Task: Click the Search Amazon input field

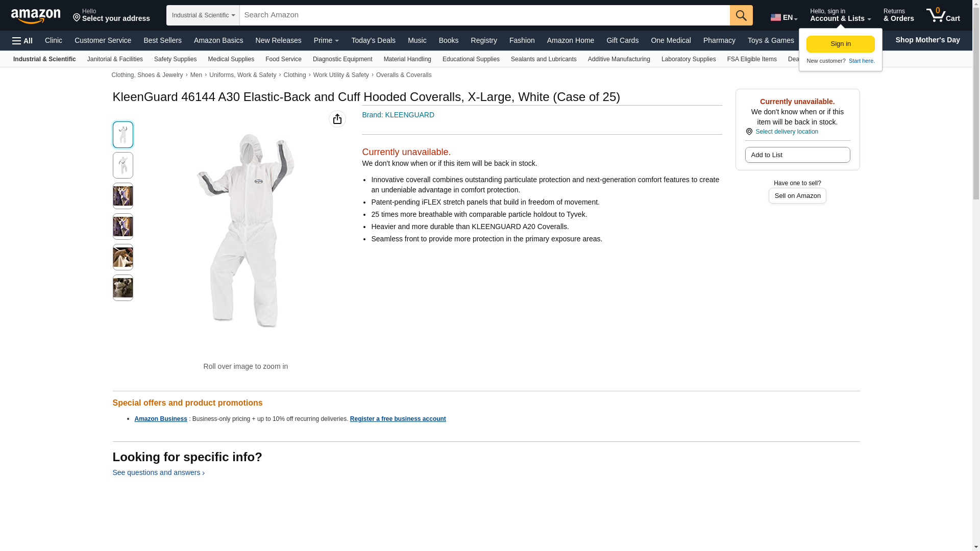Action: [x=484, y=15]
